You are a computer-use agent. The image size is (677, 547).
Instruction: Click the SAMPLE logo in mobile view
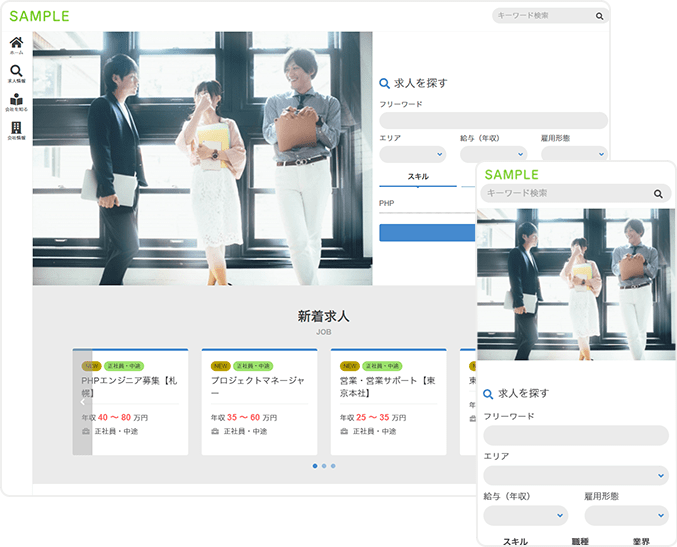point(512,175)
